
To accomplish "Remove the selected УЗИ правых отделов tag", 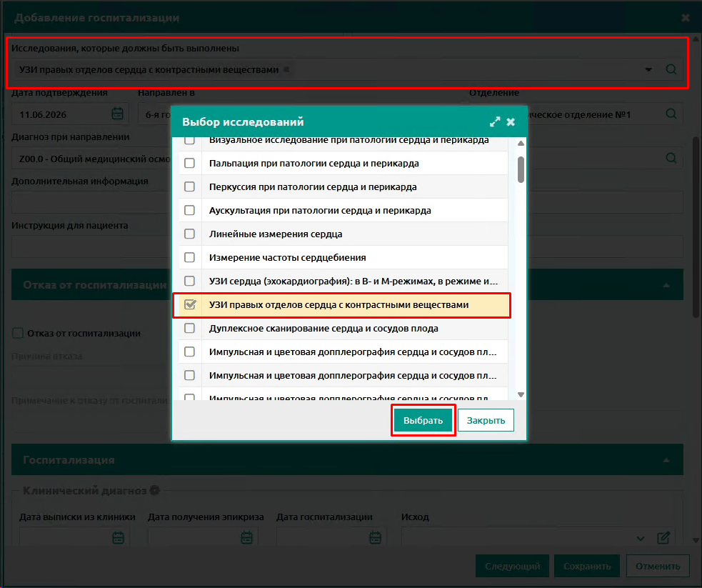I will pos(286,69).
